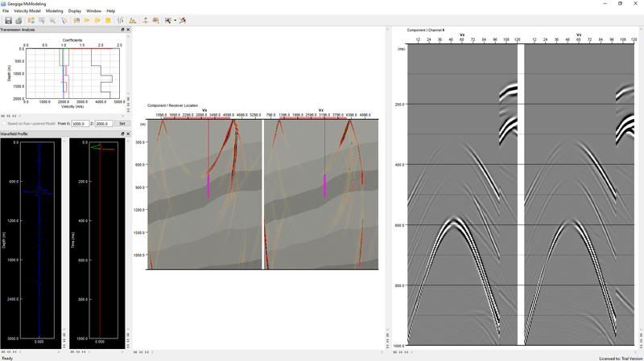Open the Help menu
The width and height of the screenshot is (644, 361).
pyautogui.click(x=111, y=11)
